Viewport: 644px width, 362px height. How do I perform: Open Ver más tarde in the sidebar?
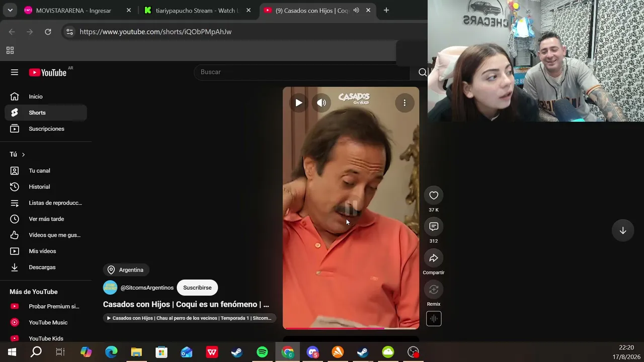pos(46,219)
